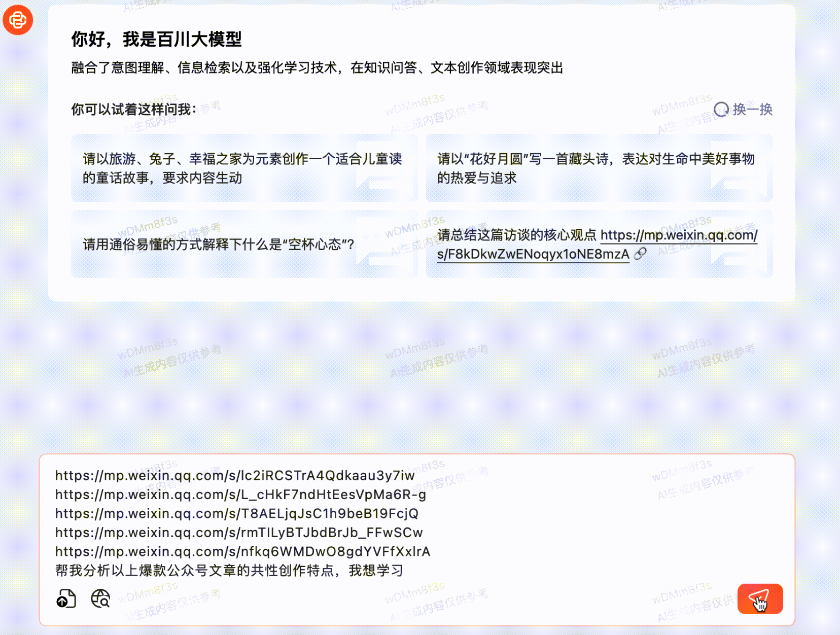Click the input URL ending in rmTILyBTJbdBrJb_FFwSCw
The image size is (840, 635).
click(238, 533)
